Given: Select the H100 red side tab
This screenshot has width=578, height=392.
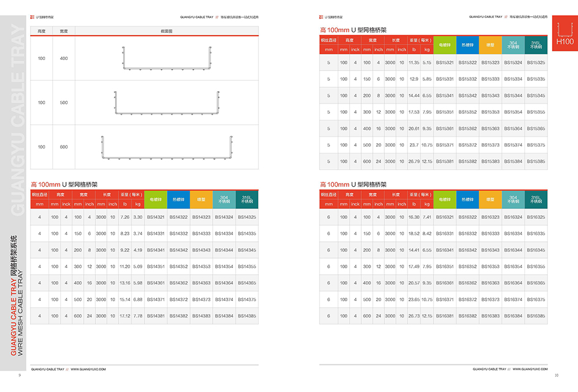Looking at the screenshot, I should coord(565,42).
